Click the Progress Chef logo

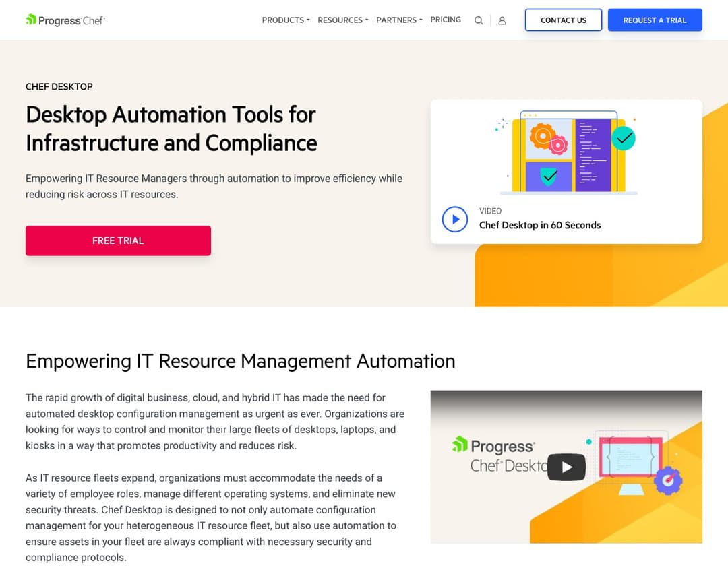pyautogui.click(x=65, y=20)
